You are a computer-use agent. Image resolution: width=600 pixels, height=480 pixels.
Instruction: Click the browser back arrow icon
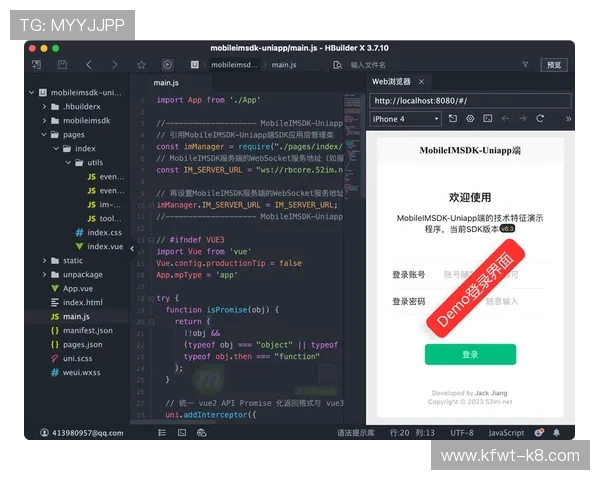[x=505, y=118]
